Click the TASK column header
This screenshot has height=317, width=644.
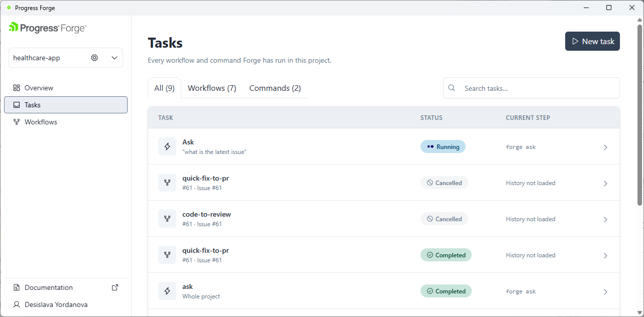coord(165,118)
